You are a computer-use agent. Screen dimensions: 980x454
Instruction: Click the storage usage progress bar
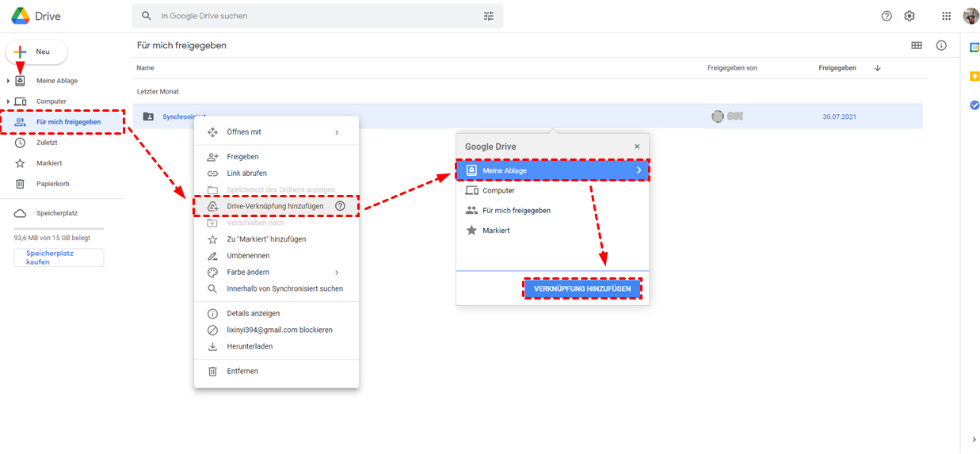[59, 228]
